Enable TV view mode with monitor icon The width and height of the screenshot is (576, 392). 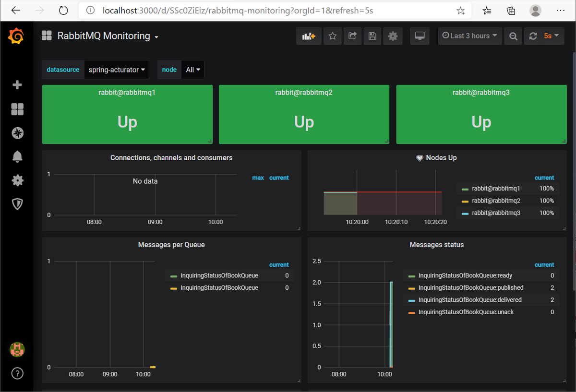pyautogui.click(x=420, y=36)
